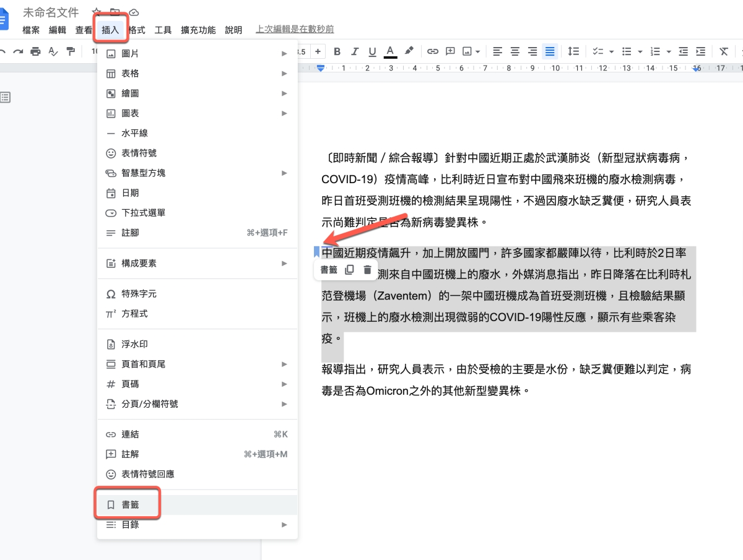Open the text color picker
The width and height of the screenshot is (743, 560).
coord(390,51)
